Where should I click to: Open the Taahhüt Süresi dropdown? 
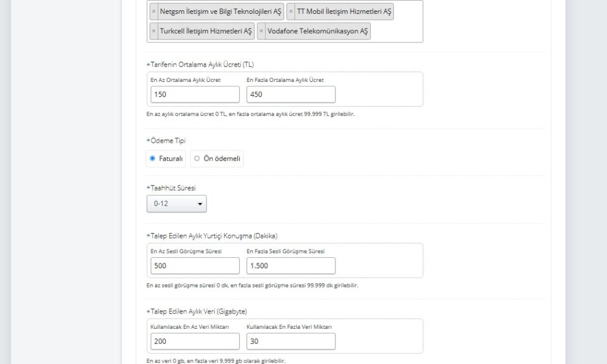(x=177, y=204)
